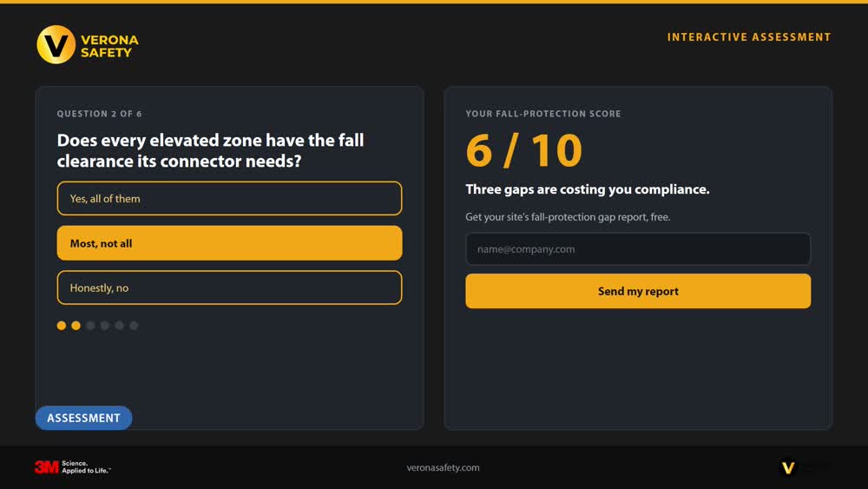
Task: Open the veronasafety.com link
Action: [x=443, y=468]
